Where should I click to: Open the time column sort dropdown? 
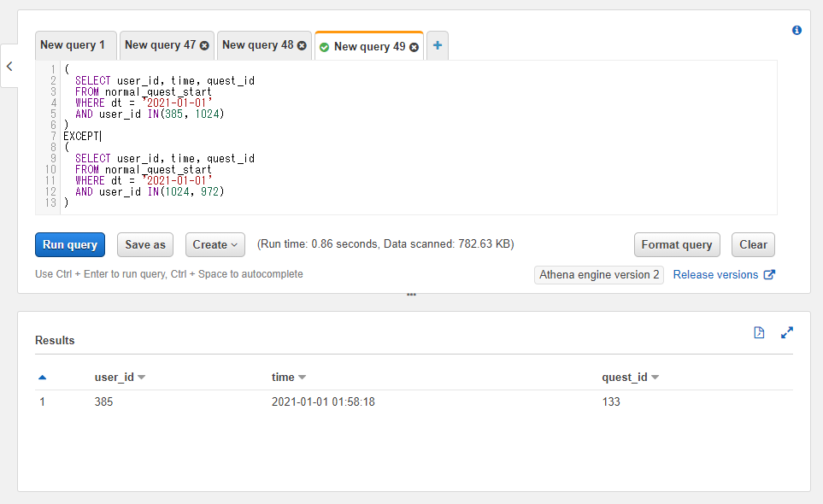[x=302, y=377]
